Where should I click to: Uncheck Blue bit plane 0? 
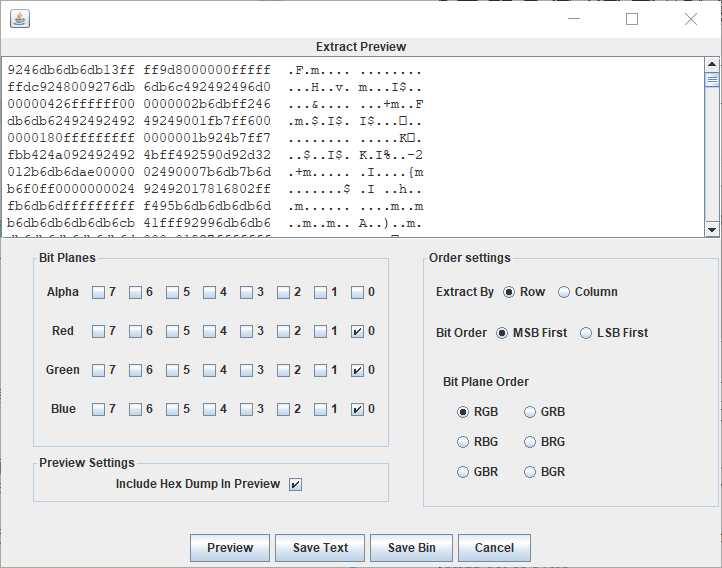357,410
